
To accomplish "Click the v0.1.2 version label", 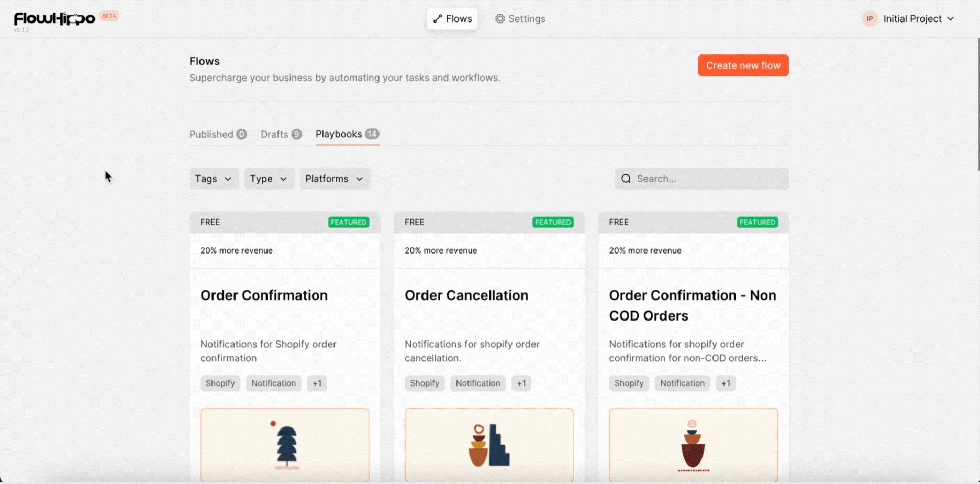I will [21, 30].
